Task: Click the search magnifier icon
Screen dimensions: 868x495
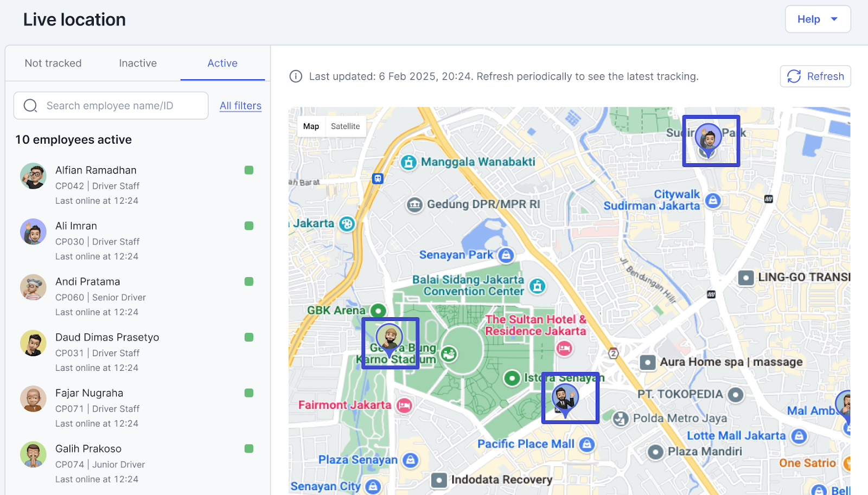Action: 30,105
